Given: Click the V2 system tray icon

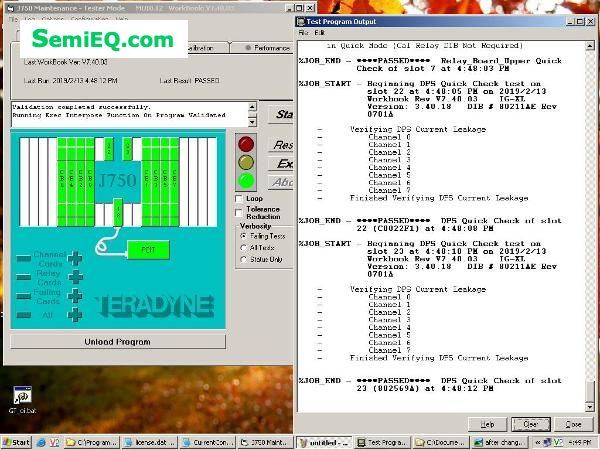Looking at the screenshot, I should tap(556, 443).
